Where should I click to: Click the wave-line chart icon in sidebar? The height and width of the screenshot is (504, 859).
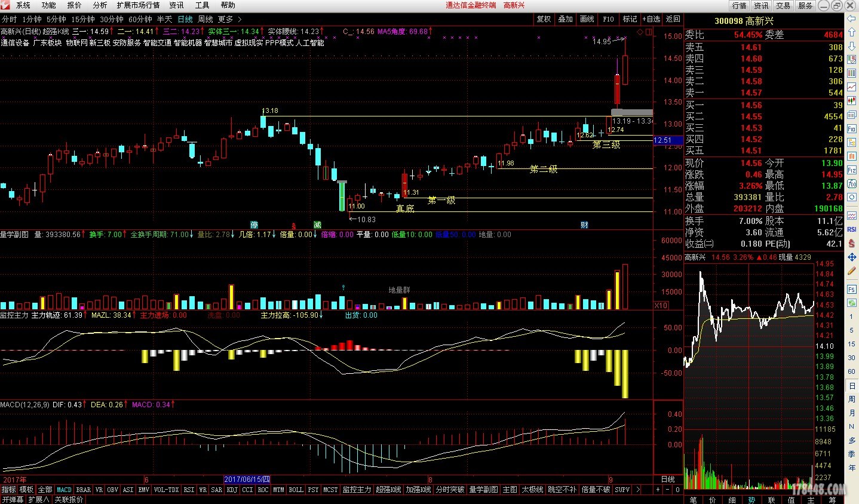852,216
